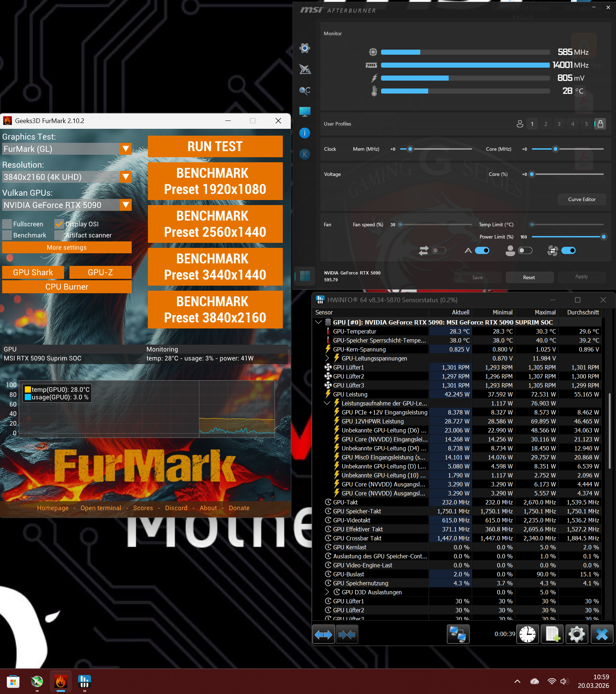Create a HWiNFO log report via report icon
The height and width of the screenshot is (694, 616).
tap(552, 634)
